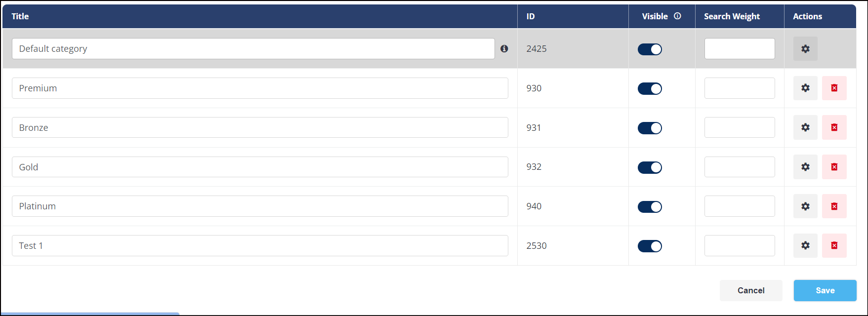This screenshot has width=868, height=316.
Task: Open settings gear for Platinum row
Action: coord(805,206)
